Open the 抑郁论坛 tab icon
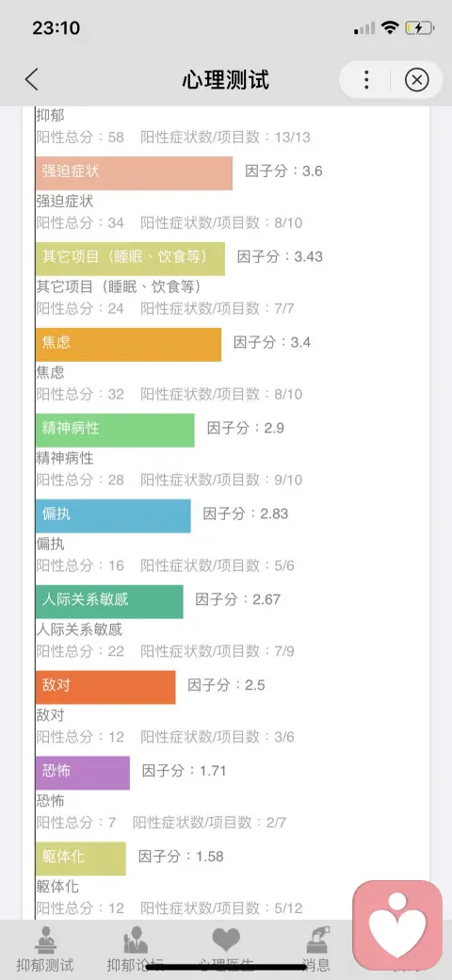Image resolution: width=452 pixels, height=980 pixels. pos(136,939)
